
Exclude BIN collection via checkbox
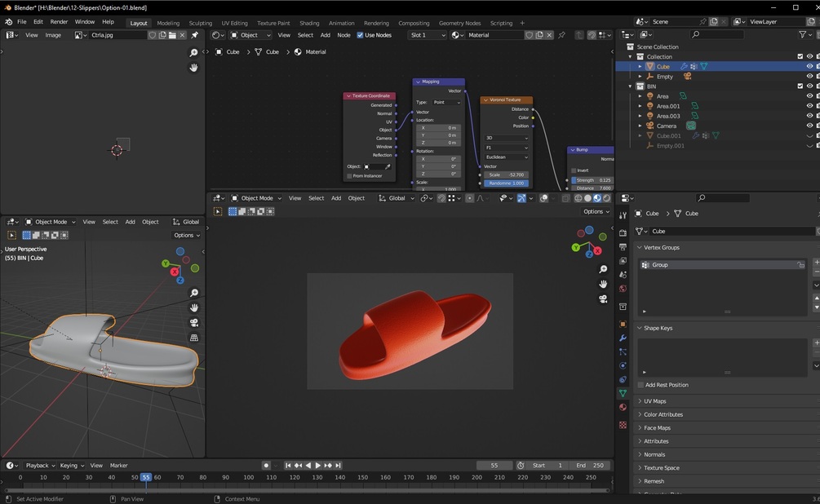800,86
